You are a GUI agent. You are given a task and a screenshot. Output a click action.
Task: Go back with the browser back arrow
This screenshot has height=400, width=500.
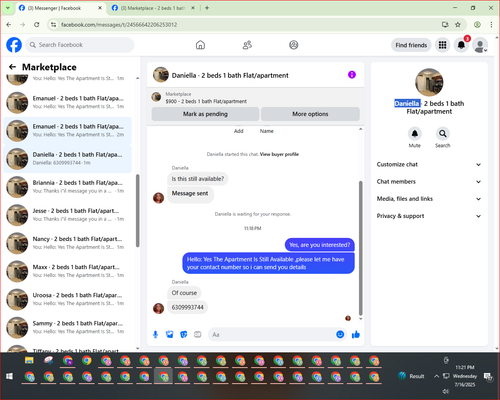point(9,24)
